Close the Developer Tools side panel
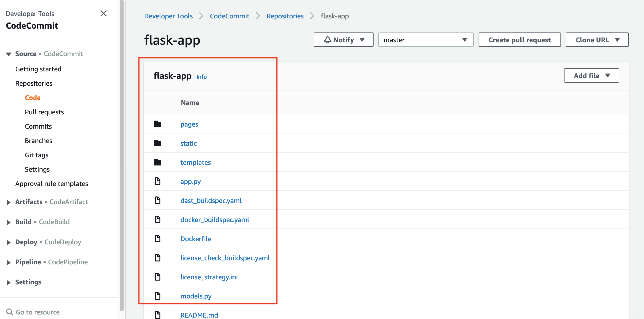This screenshot has width=644, height=319. pos(104,14)
